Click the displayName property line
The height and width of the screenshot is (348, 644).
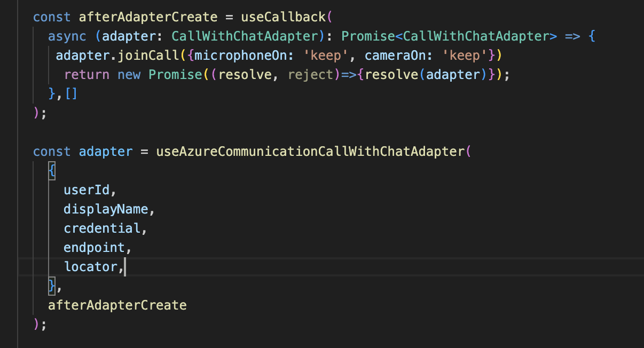[109, 209]
